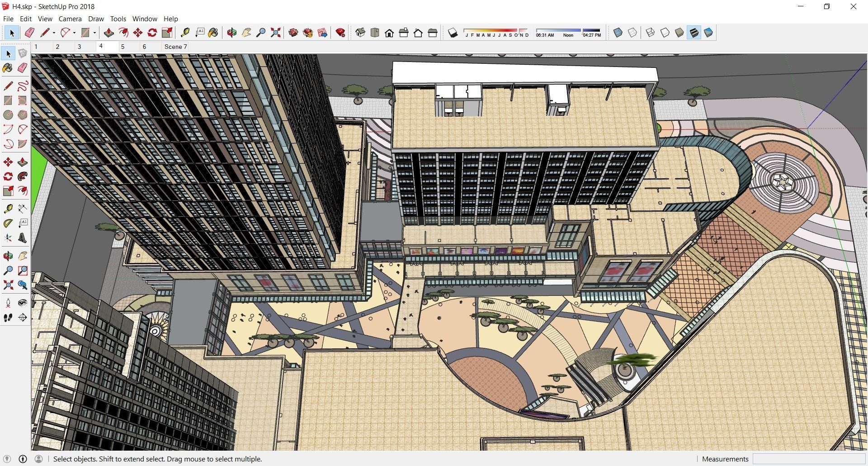Select the Pie tool
This screenshot has width=868, height=466.
(22, 144)
